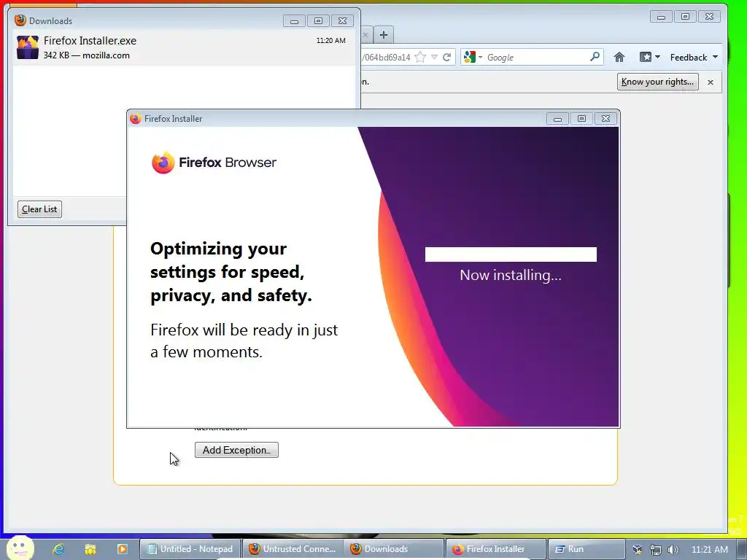Click the Clear List button
Viewport: 747px width, 560px height.
click(x=39, y=209)
